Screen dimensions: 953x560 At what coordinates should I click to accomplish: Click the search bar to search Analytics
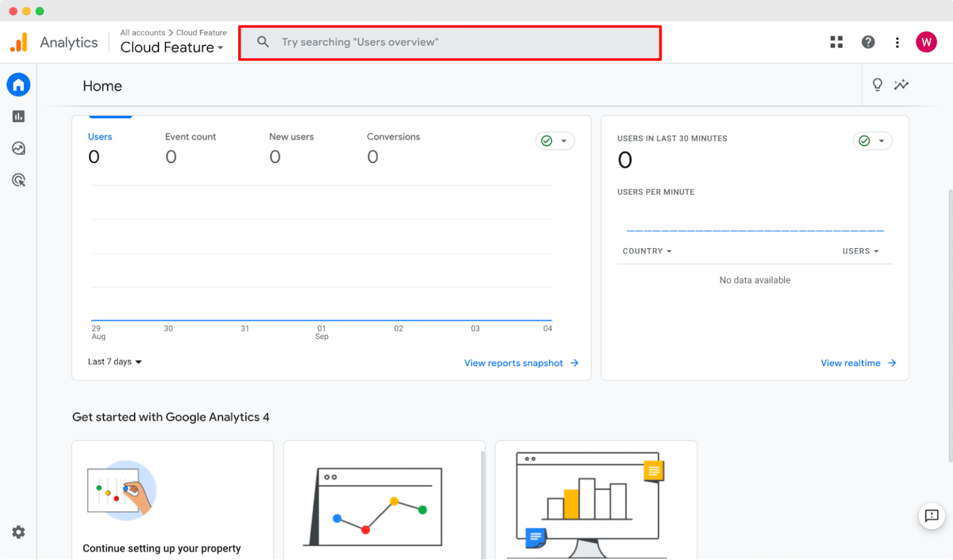coord(450,42)
